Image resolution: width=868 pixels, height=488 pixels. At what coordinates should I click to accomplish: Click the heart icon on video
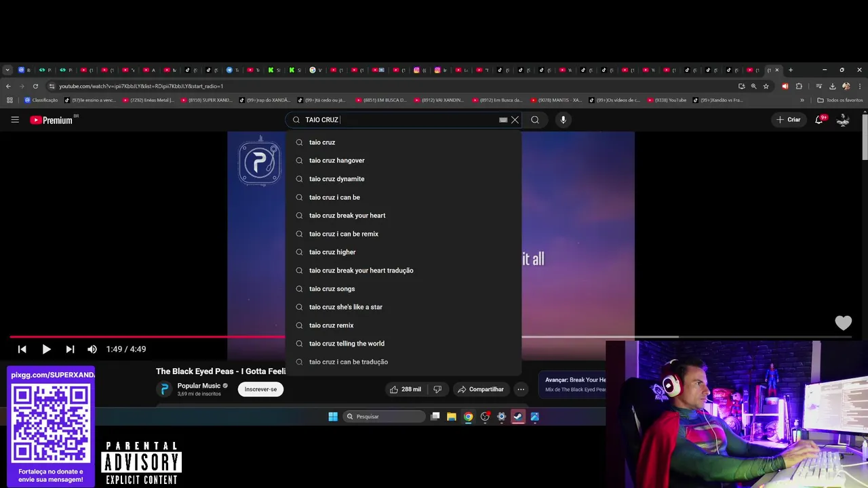click(x=843, y=323)
